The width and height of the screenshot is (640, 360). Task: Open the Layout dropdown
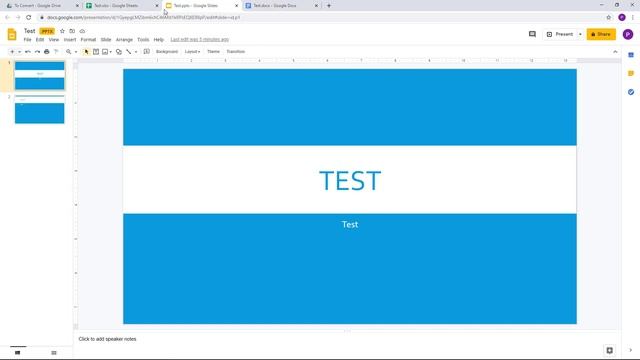click(192, 52)
